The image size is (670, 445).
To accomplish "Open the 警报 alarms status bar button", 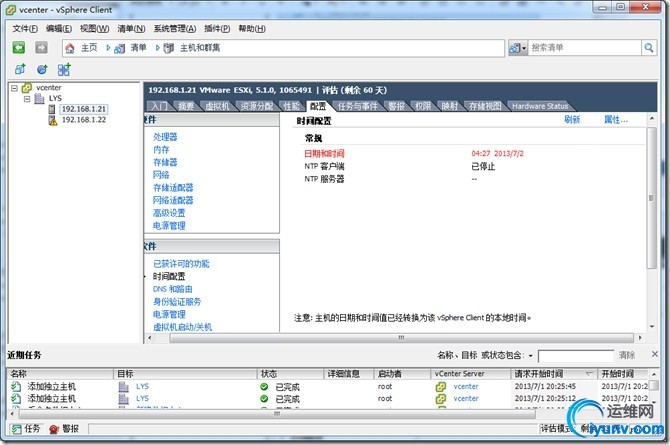I will [64, 429].
